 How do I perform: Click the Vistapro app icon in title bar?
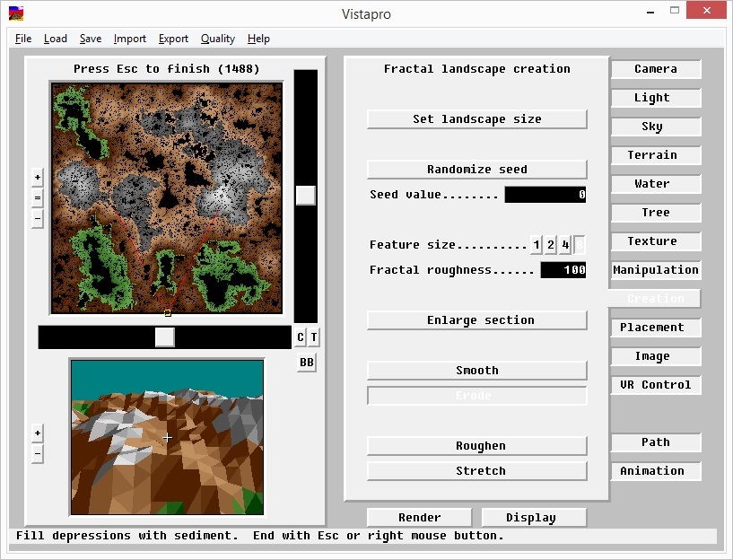point(16,13)
